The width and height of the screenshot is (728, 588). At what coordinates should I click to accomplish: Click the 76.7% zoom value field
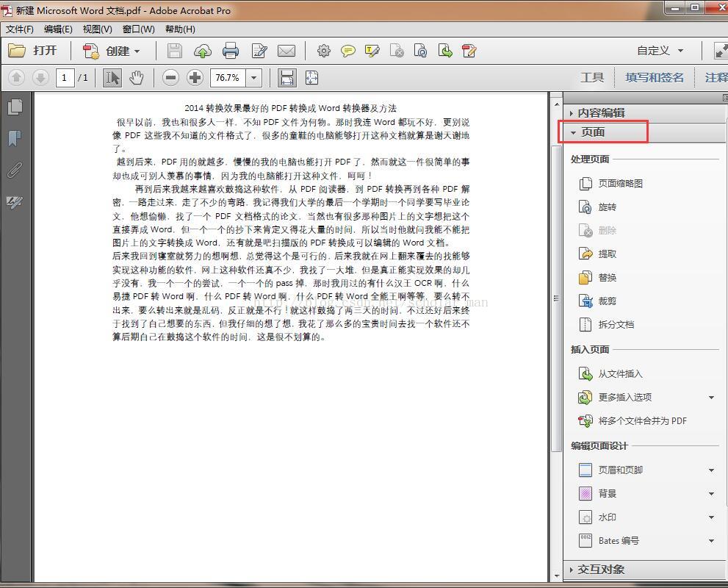[x=228, y=78]
